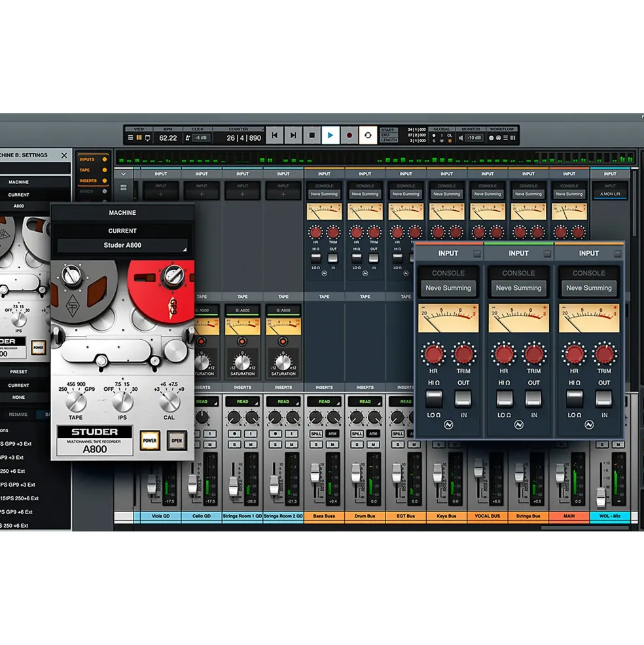The width and height of the screenshot is (644, 645).
Task: Toggle INPUTS row visibility in mixer
Action: [x=105, y=159]
